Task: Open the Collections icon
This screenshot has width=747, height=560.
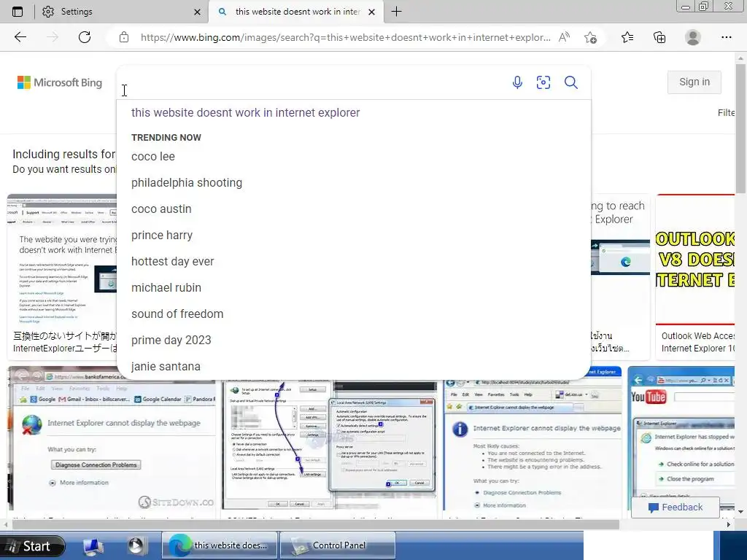Action: coord(659,37)
